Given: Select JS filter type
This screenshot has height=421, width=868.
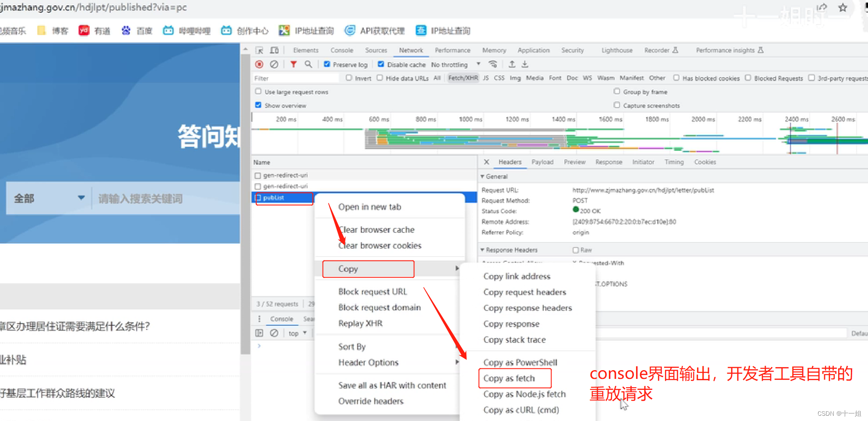Looking at the screenshot, I should (x=486, y=78).
